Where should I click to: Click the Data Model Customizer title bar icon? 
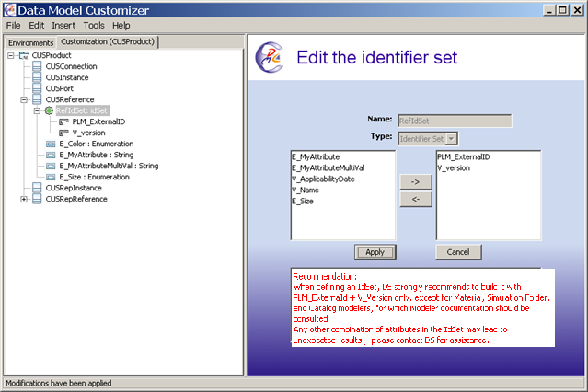[x=10, y=10]
